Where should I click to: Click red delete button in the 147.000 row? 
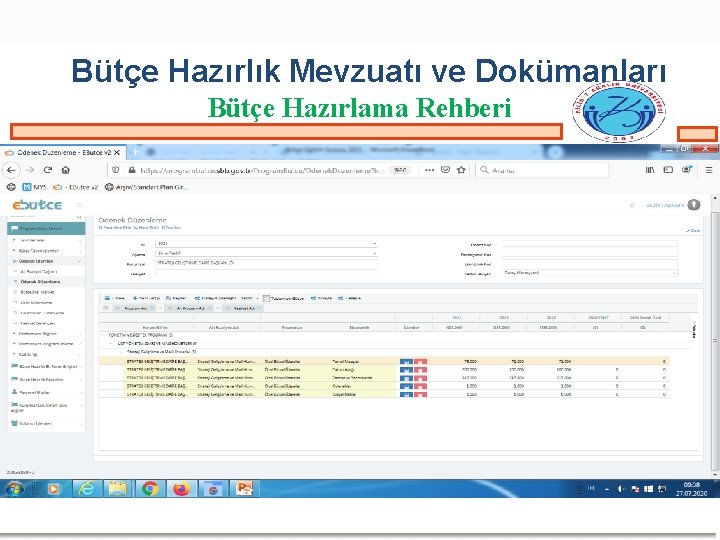pyautogui.click(x=421, y=378)
